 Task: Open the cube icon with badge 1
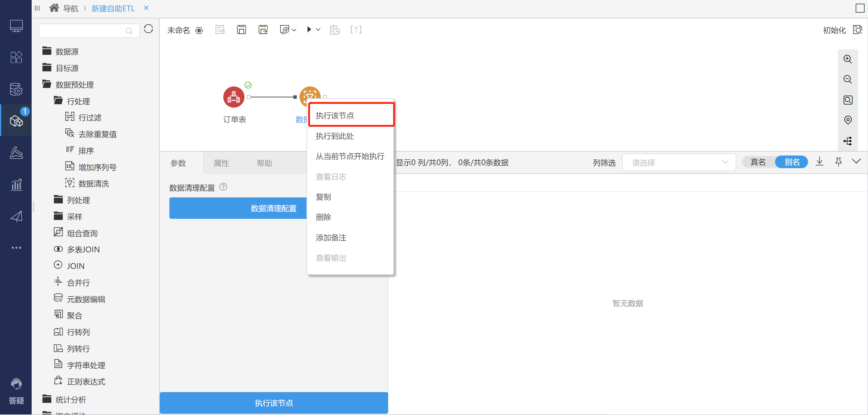pyautogui.click(x=16, y=121)
